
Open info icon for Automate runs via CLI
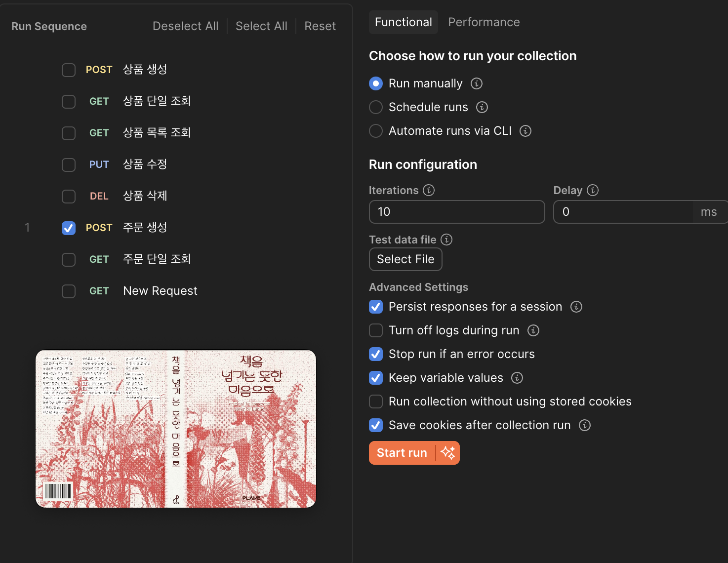point(525,131)
